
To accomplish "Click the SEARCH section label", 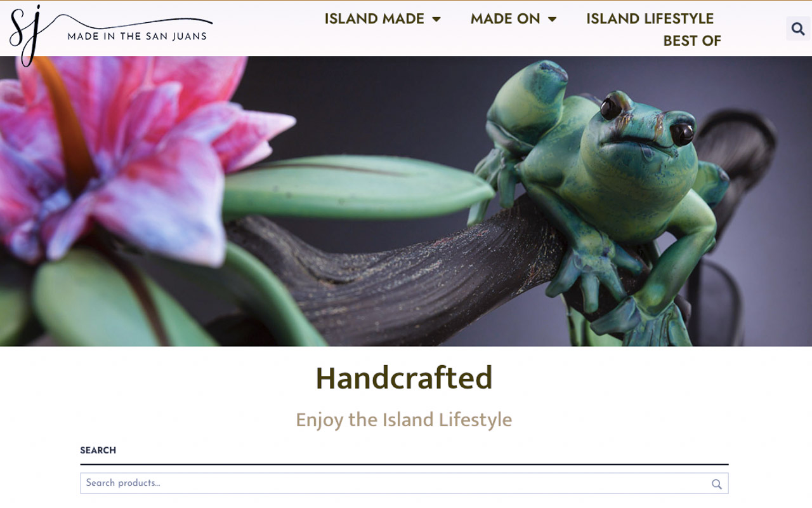I will (98, 450).
